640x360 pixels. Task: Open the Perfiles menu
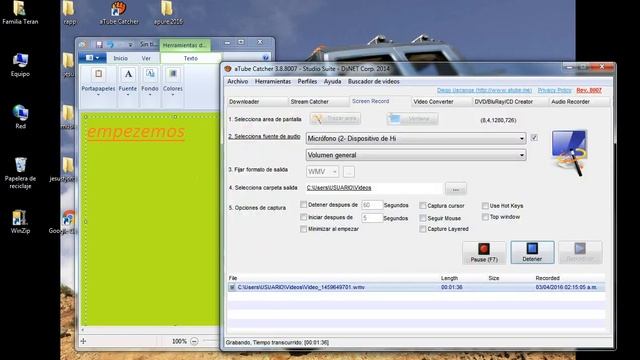[307, 81]
